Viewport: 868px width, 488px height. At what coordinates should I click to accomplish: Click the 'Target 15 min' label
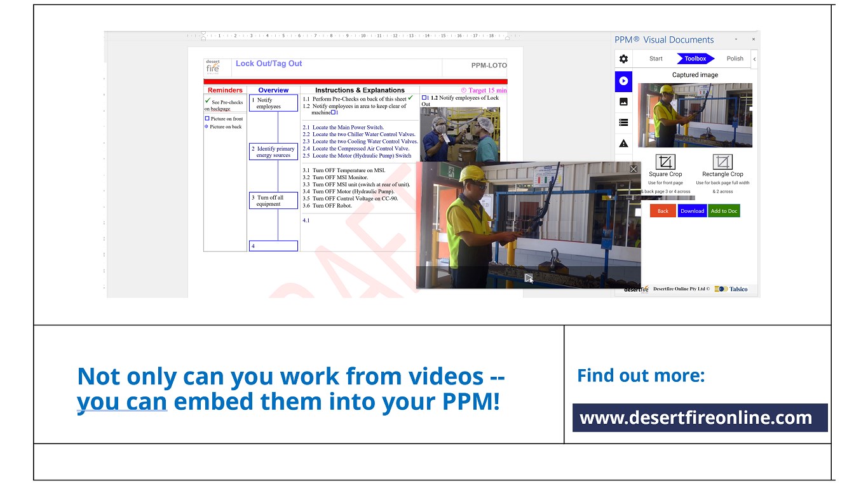484,90
